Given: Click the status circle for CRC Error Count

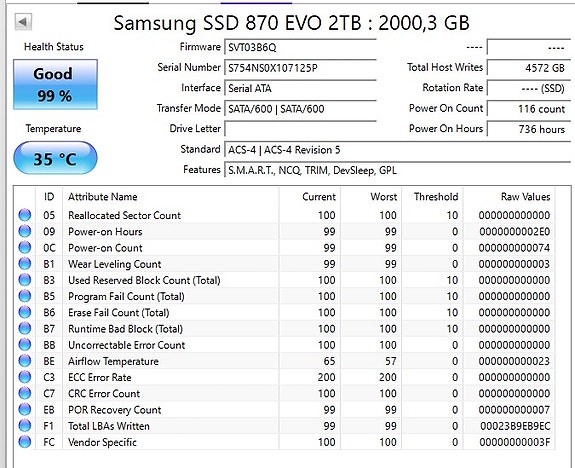Looking at the screenshot, I should click(x=25, y=393).
